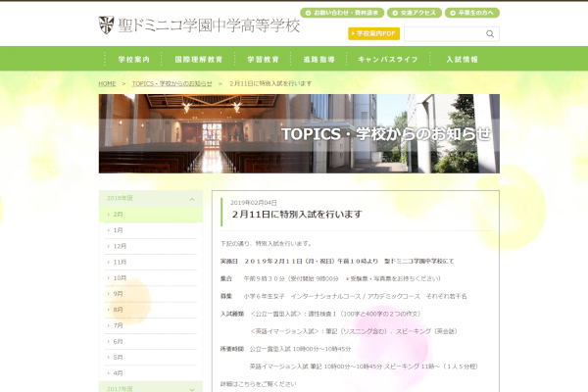Select 8月 in the archive list
588x392 pixels.
151,310
